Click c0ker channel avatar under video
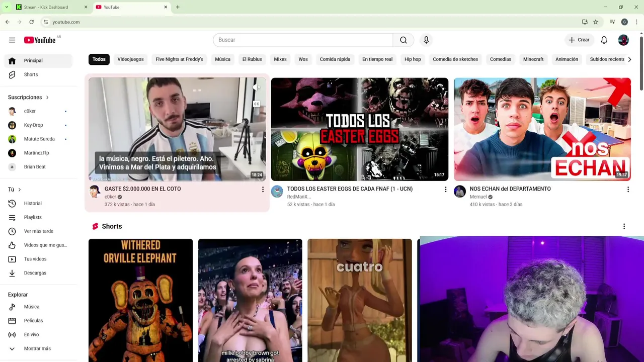 tap(95, 191)
